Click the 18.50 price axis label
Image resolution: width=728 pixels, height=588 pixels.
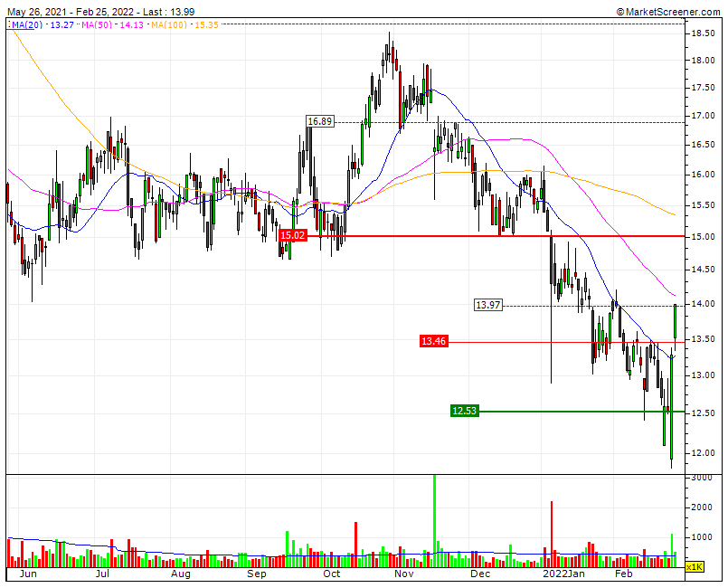[704, 33]
